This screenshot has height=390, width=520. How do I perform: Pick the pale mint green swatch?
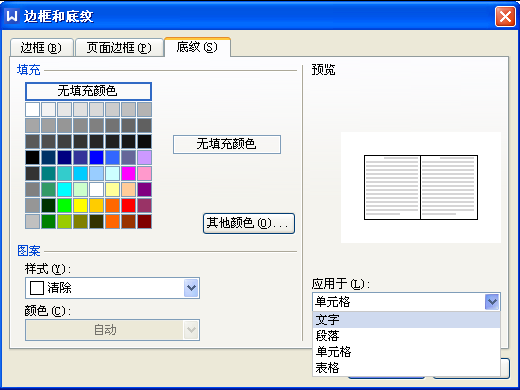pyautogui.click(x=80, y=189)
